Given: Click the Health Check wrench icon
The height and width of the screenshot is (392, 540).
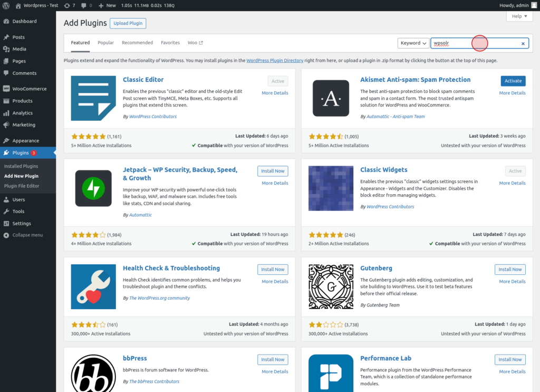Looking at the screenshot, I should click(93, 286).
